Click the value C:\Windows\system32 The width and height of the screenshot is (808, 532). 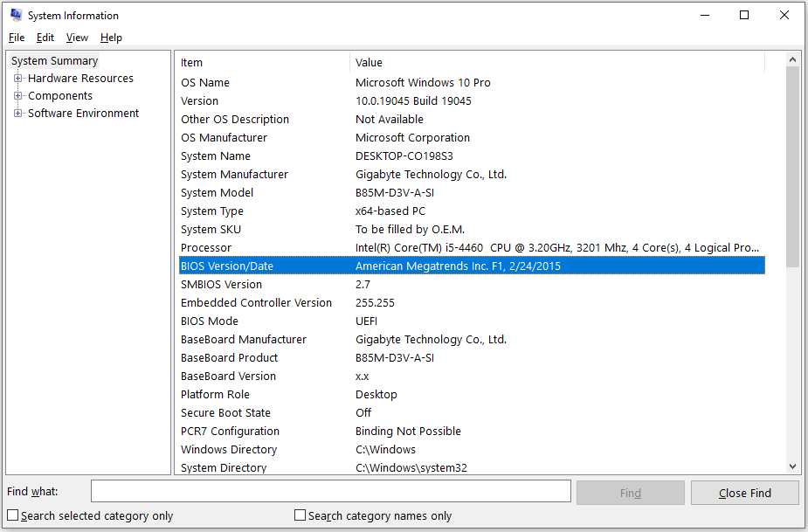[x=411, y=467]
